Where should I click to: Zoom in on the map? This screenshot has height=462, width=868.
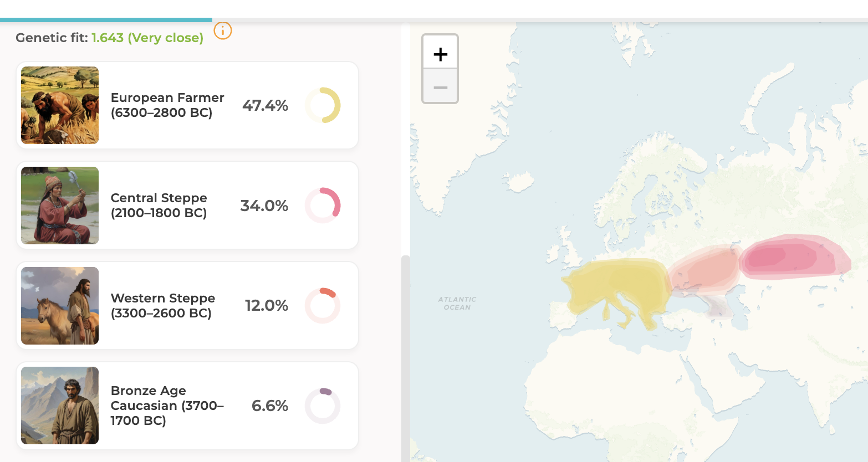[440, 54]
